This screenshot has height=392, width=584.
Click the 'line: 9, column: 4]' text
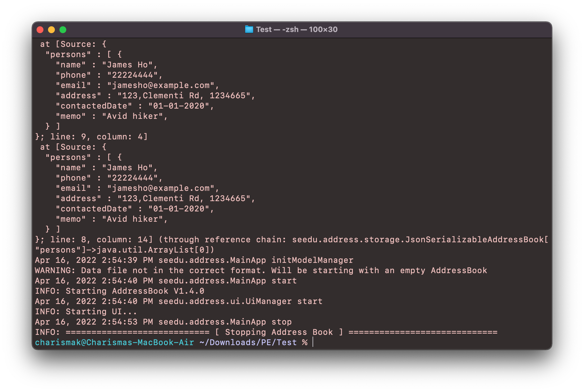[99, 137]
